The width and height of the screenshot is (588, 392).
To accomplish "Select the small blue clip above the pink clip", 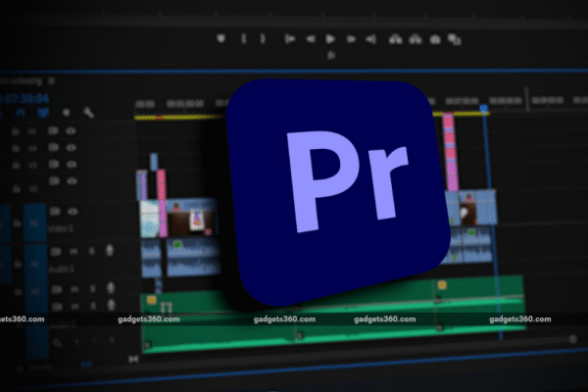I will tap(154, 162).
